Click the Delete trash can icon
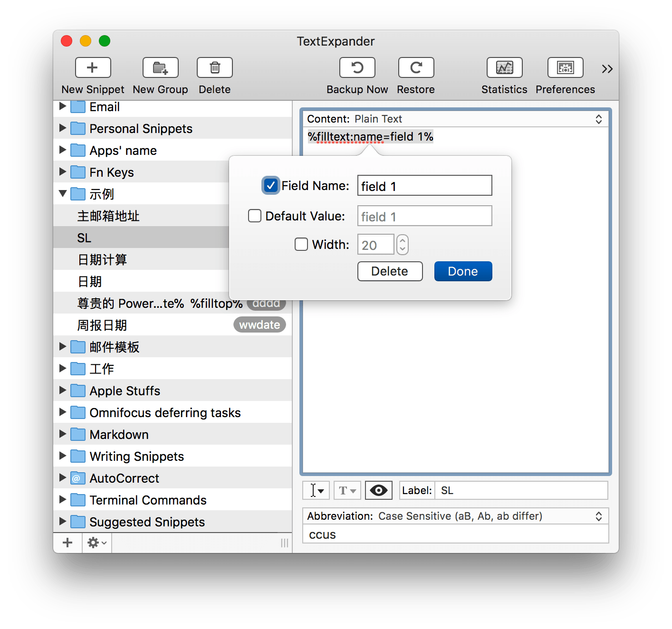This screenshot has width=672, height=629. (x=214, y=67)
